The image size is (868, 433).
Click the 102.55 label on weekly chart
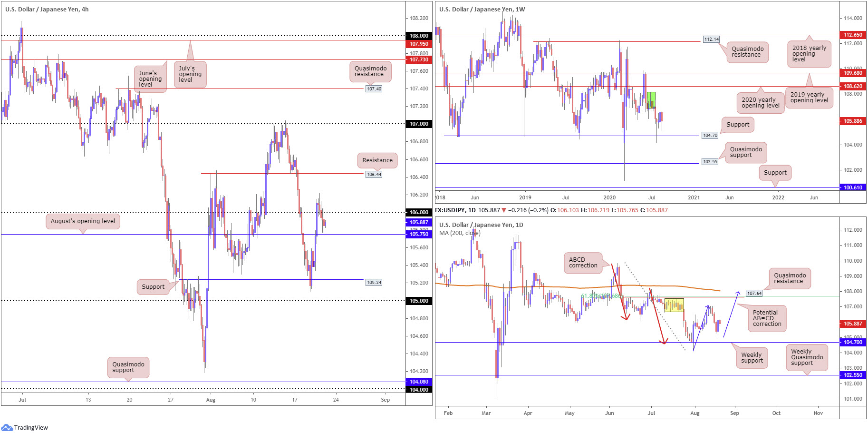coord(710,162)
